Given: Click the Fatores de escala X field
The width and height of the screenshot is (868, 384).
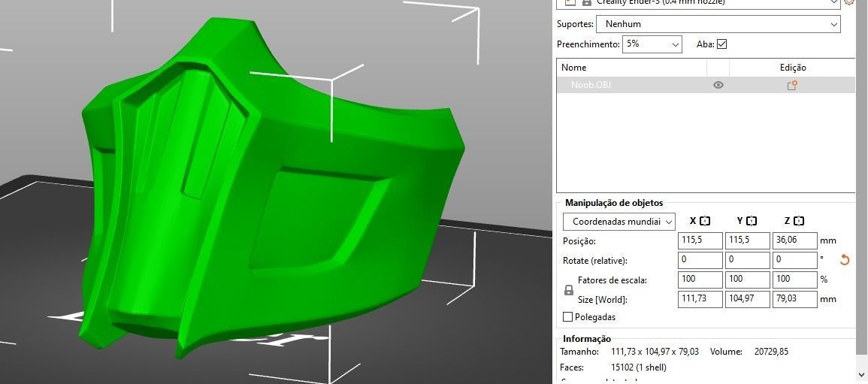Looking at the screenshot, I should (x=700, y=280).
